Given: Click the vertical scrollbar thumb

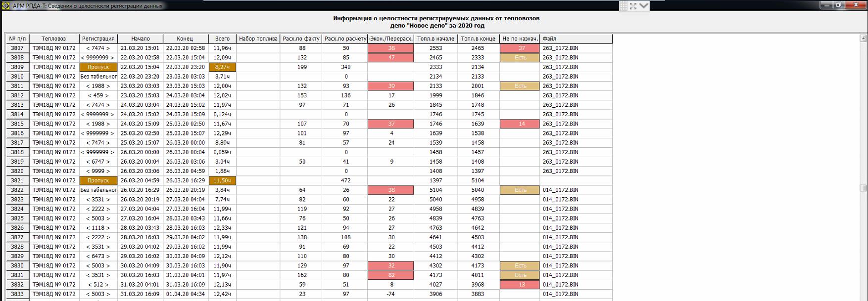Looking at the screenshot, I should (863, 188).
